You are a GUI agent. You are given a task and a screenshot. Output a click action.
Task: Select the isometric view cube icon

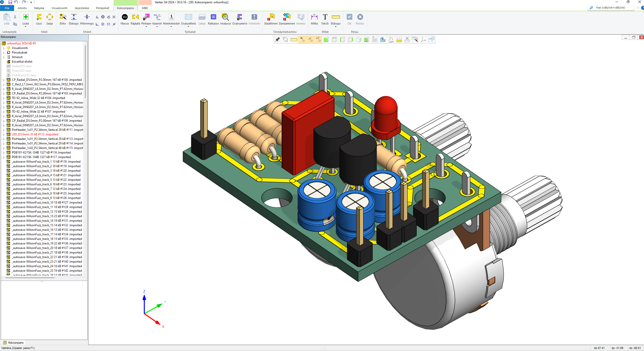359,40
